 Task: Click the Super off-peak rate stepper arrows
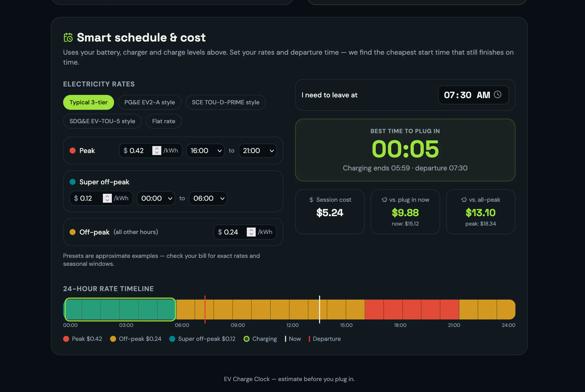[x=107, y=198]
